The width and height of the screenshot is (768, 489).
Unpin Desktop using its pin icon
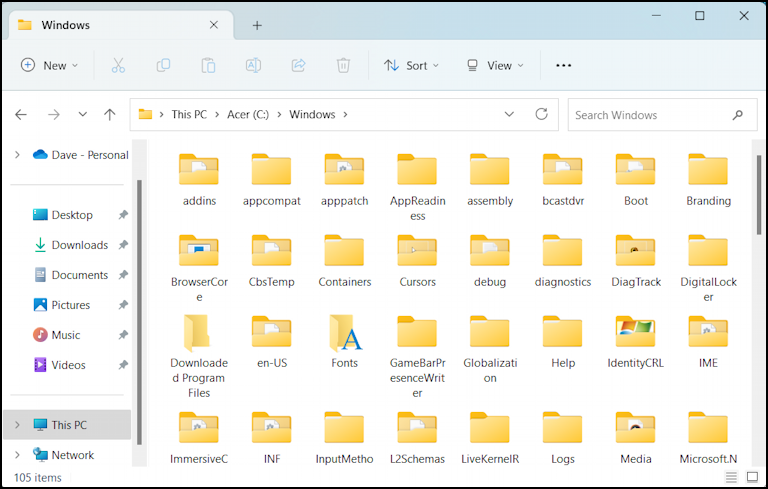point(123,215)
